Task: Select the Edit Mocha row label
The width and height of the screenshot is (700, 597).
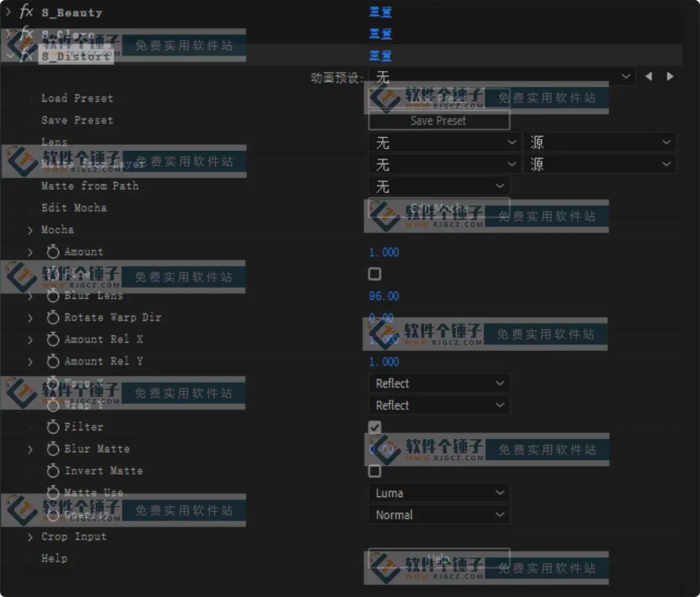Action: tap(74, 208)
